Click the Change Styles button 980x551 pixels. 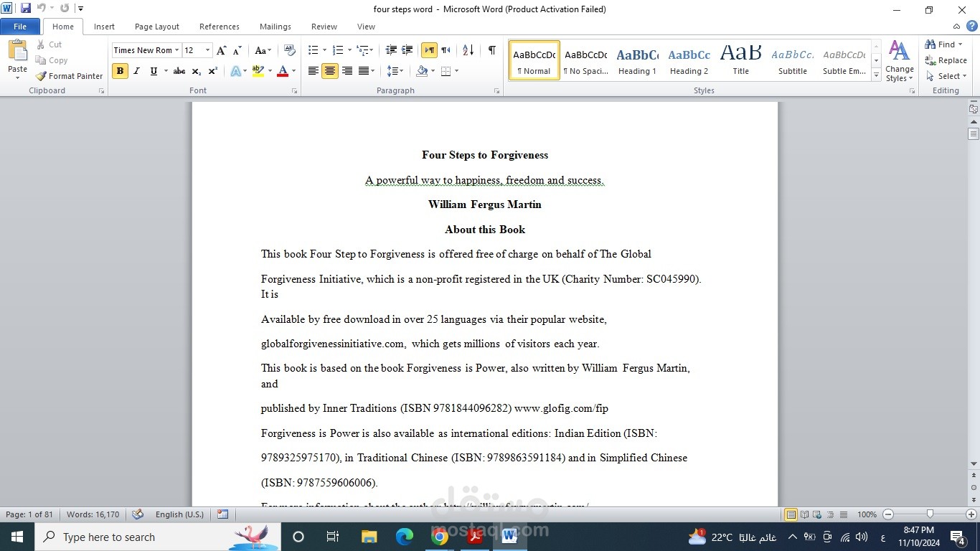click(899, 61)
